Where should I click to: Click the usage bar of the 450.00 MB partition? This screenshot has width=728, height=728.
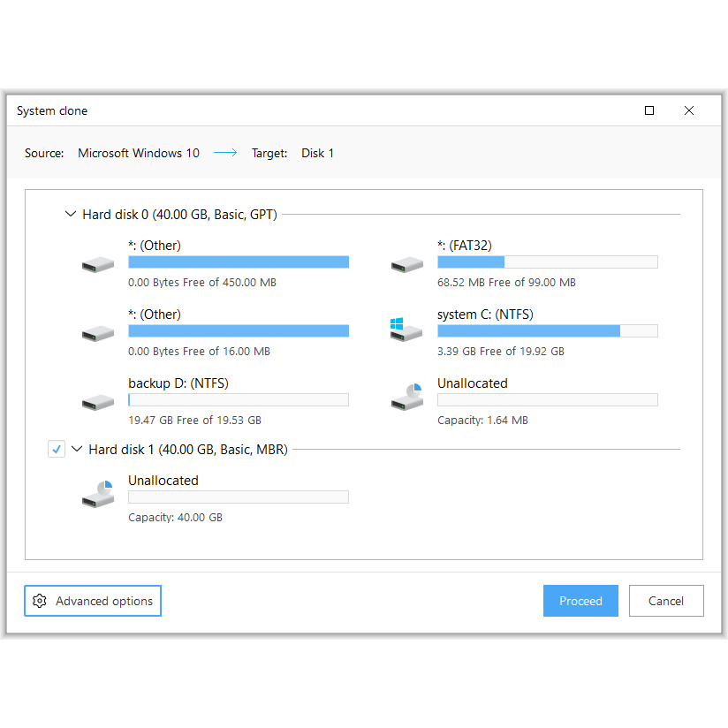(239, 262)
